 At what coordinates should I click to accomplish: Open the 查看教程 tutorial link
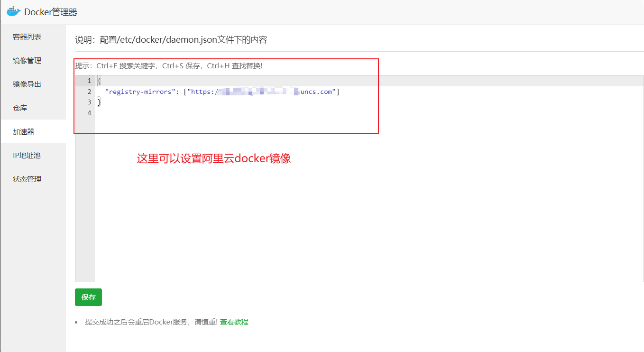[234, 322]
